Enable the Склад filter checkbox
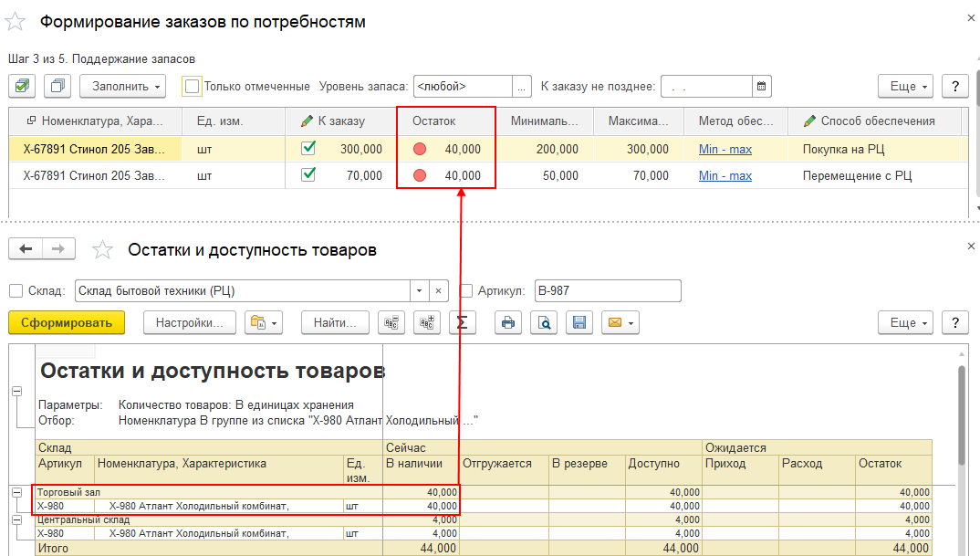The width and height of the screenshot is (980, 556). (16, 290)
